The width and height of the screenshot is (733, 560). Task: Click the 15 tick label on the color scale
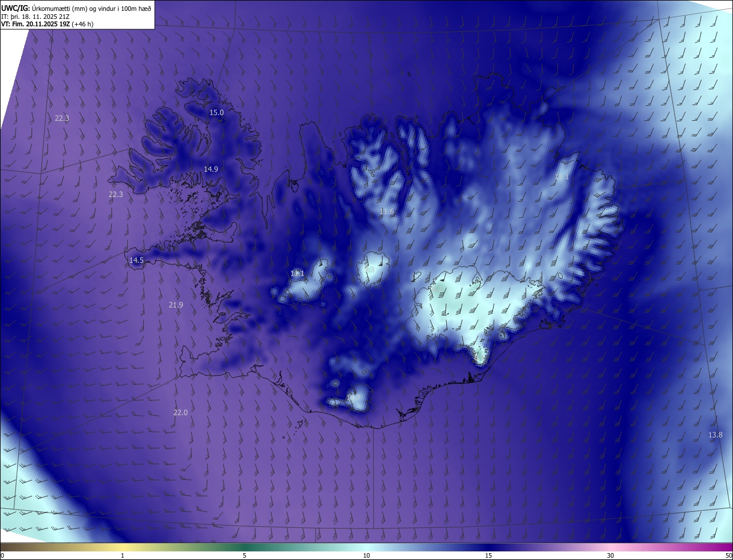point(488,555)
